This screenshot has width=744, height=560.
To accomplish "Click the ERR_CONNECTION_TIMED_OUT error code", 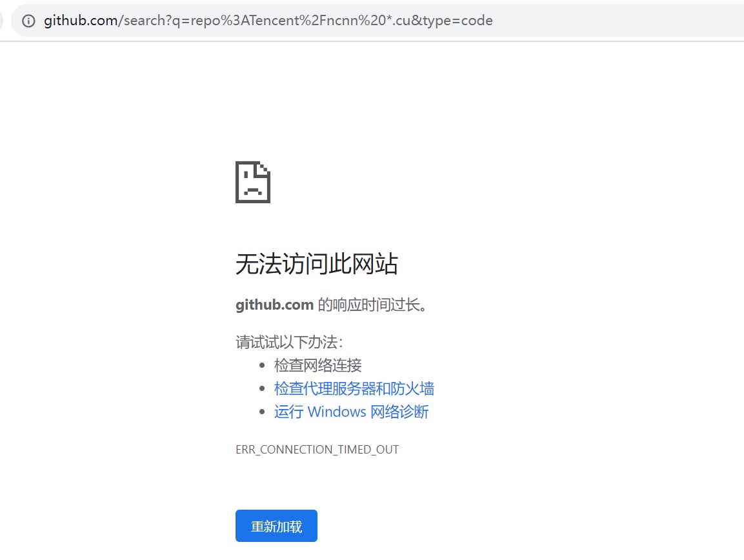I will [x=317, y=450].
